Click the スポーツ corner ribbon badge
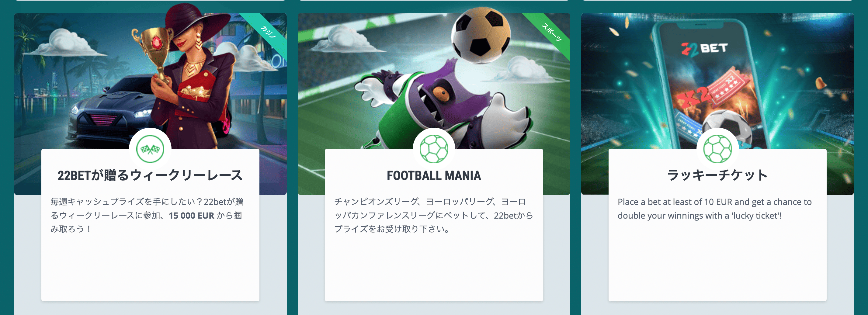The height and width of the screenshot is (315, 868). pos(551,31)
